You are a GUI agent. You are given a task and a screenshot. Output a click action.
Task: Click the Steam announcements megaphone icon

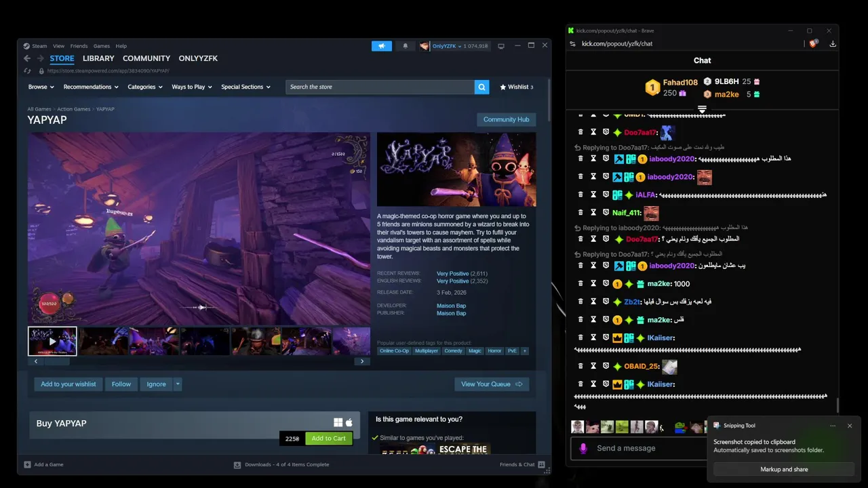pyautogui.click(x=382, y=46)
